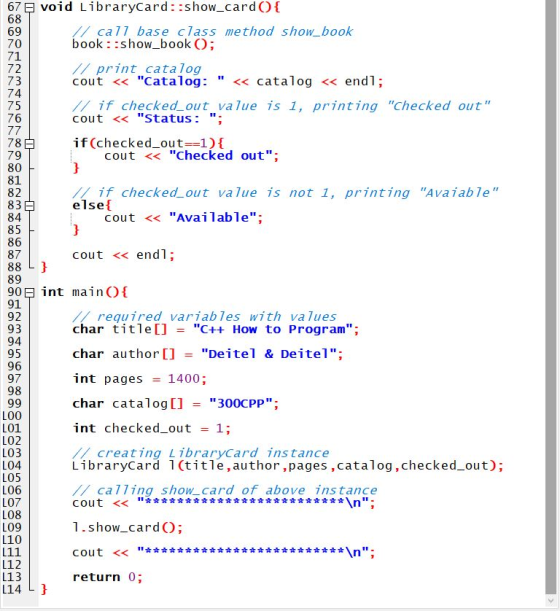Place cursor in 'void LibraryCard::show_card(){'

(x=160, y=7)
